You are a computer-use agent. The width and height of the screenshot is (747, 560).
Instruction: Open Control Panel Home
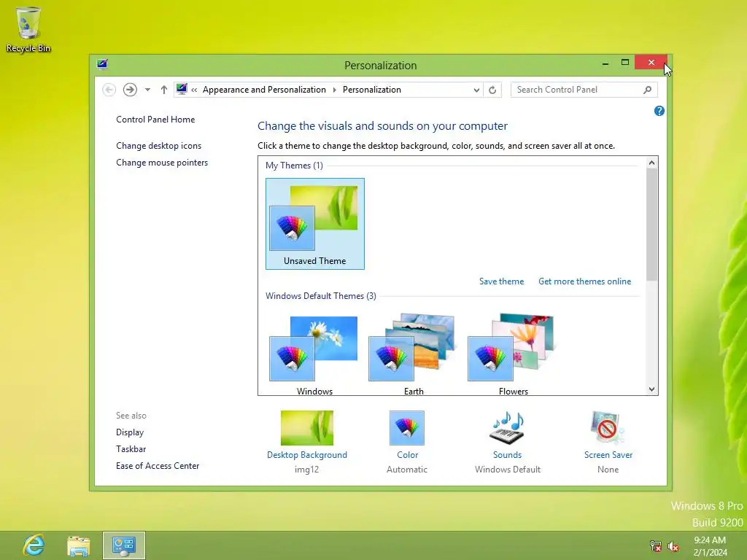155,120
